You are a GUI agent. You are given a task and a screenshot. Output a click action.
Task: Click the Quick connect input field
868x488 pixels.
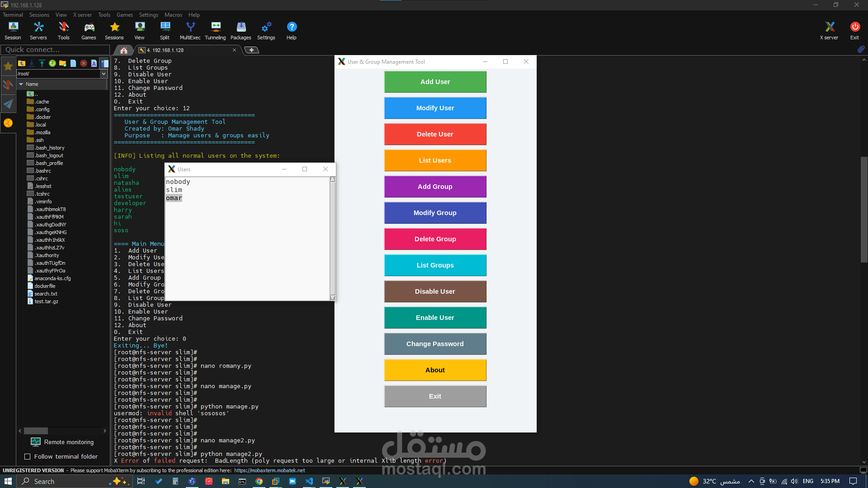(x=55, y=50)
